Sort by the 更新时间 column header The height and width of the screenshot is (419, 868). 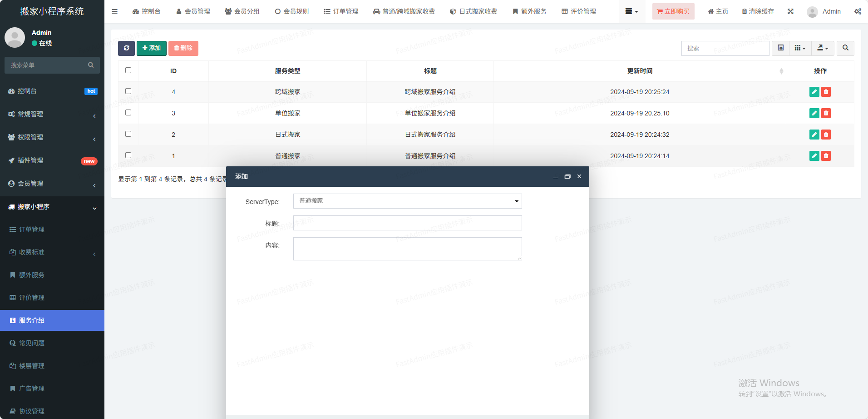640,71
